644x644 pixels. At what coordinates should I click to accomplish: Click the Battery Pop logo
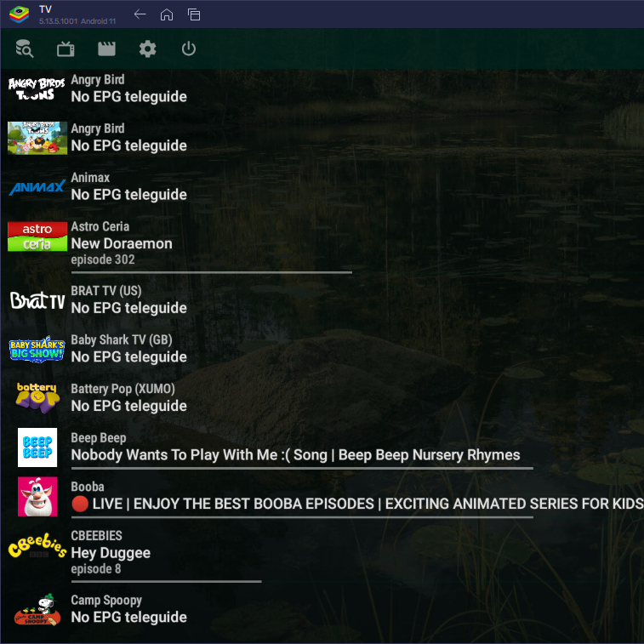point(37,398)
